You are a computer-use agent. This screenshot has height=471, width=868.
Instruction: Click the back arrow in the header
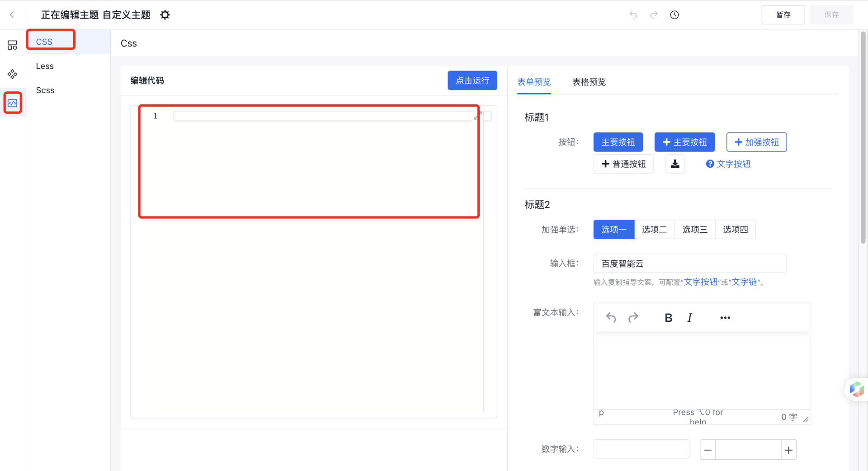(x=12, y=15)
